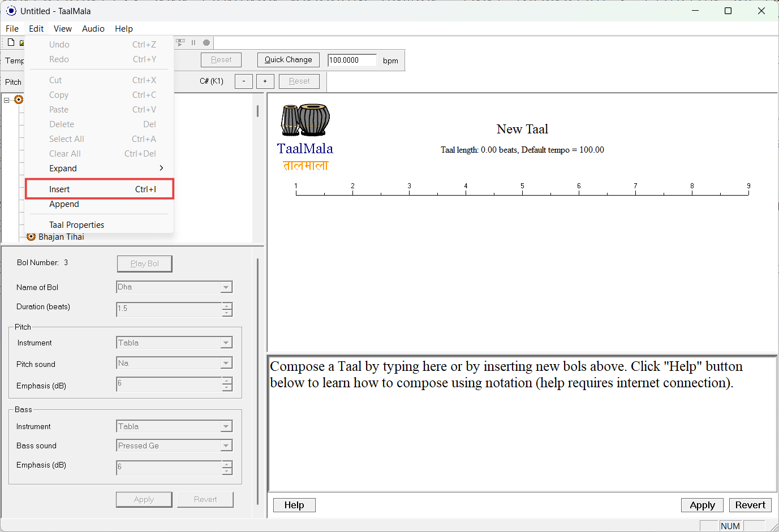Lower the pitch with the minus button

(244, 81)
